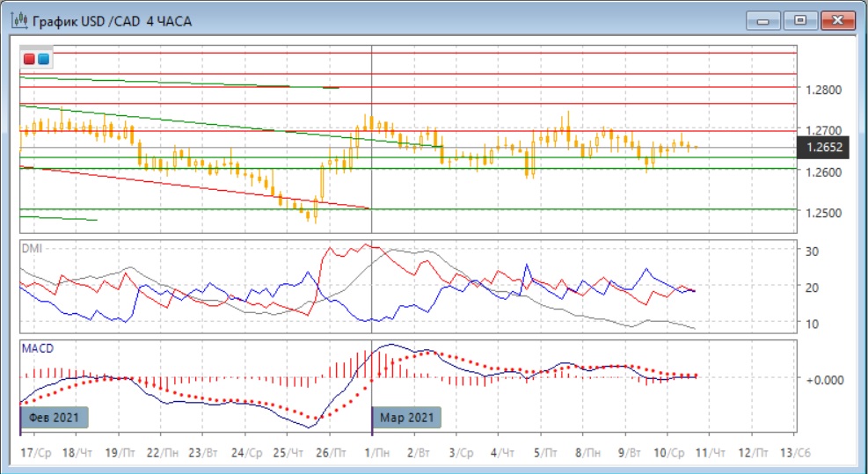868x474 pixels.
Task: Click the DMI scale value 30
Action: 813,252
